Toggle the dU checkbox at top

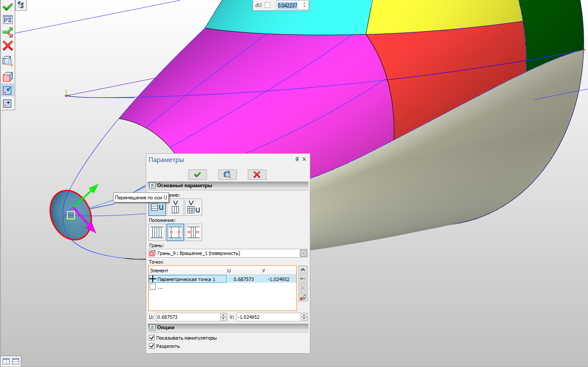pos(267,5)
